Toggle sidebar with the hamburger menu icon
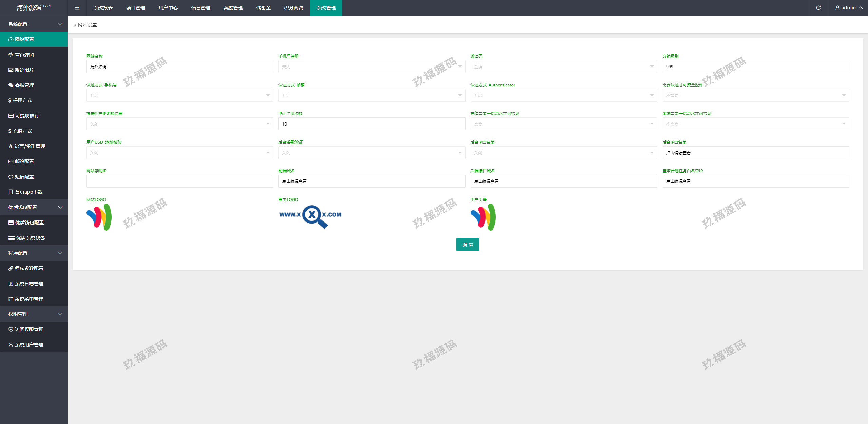 click(x=77, y=8)
